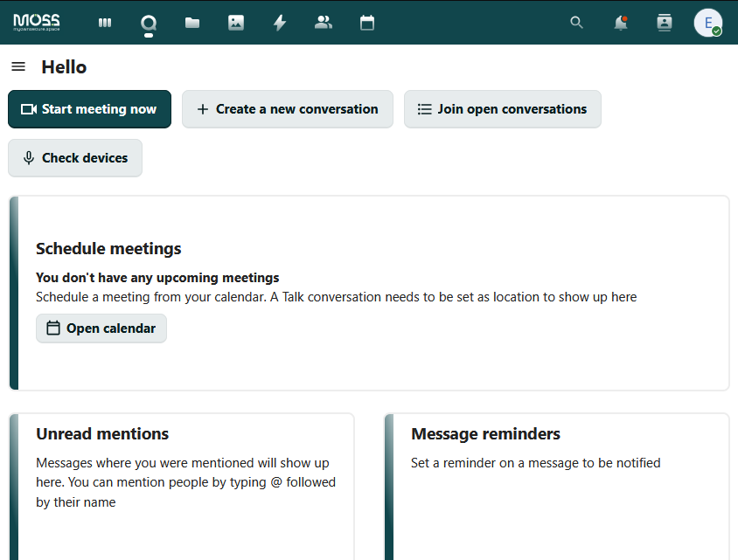Click Check devices button

(x=75, y=158)
